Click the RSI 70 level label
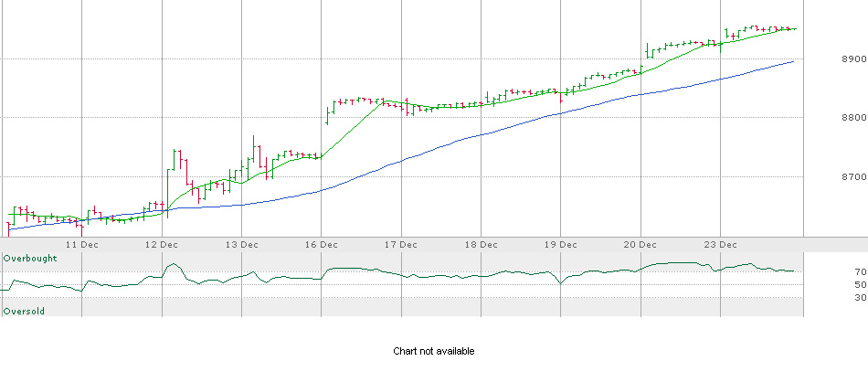The height and width of the screenshot is (382, 868). pos(861,271)
